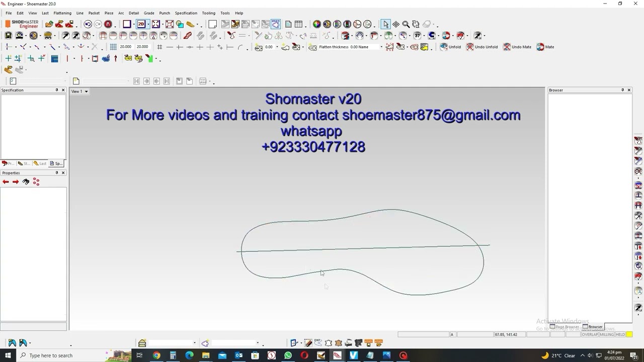Click the first page navigation icon
The image size is (644, 362).
click(x=136, y=81)
